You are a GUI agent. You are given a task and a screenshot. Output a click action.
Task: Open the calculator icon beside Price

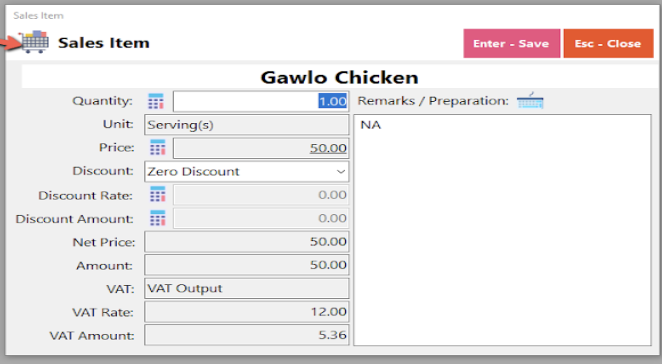[x=157, y=148]
